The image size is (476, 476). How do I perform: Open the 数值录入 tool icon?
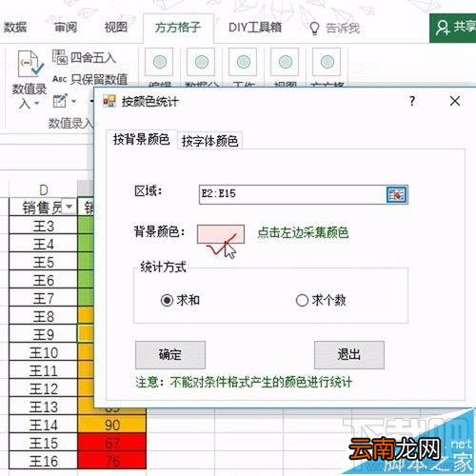pos(30,64)
